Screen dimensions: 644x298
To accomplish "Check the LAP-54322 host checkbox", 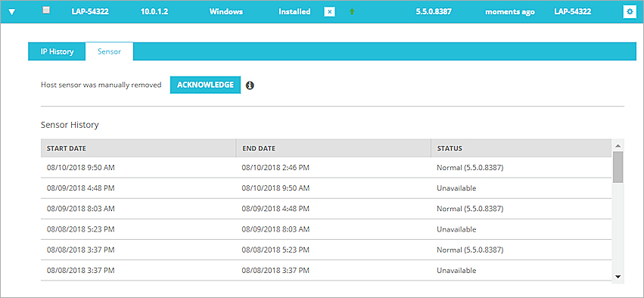I will (x=46, y=11).
